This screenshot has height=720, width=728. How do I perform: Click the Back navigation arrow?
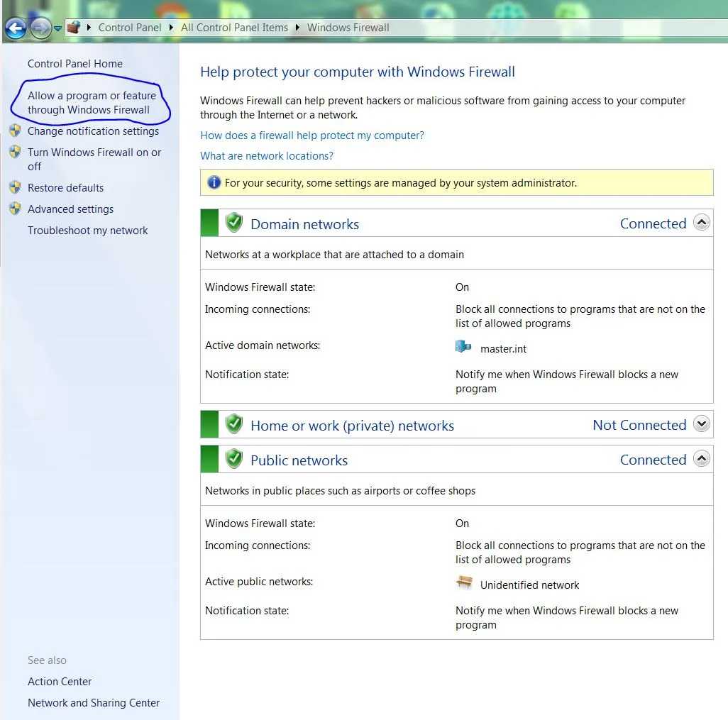pyautogui.click(x=16, y=28)
